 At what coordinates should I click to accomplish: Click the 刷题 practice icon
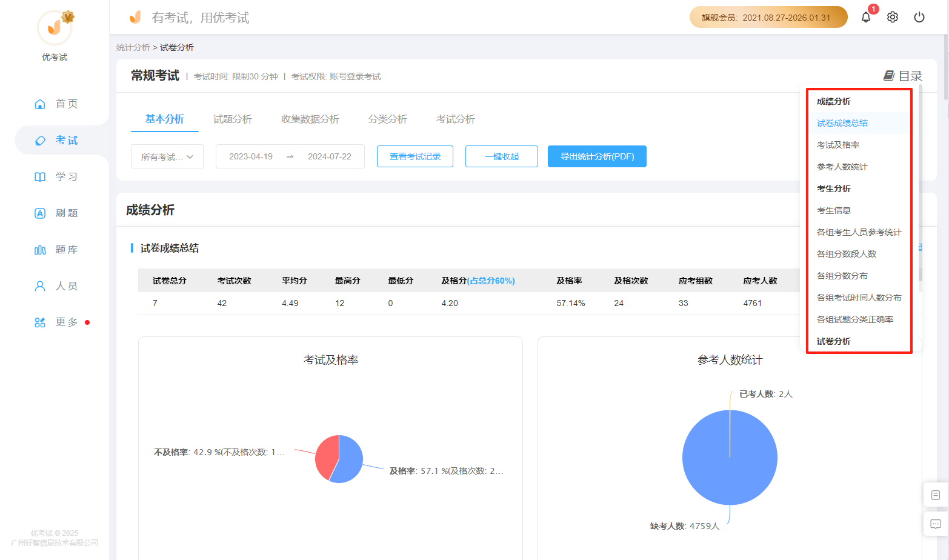40,213
